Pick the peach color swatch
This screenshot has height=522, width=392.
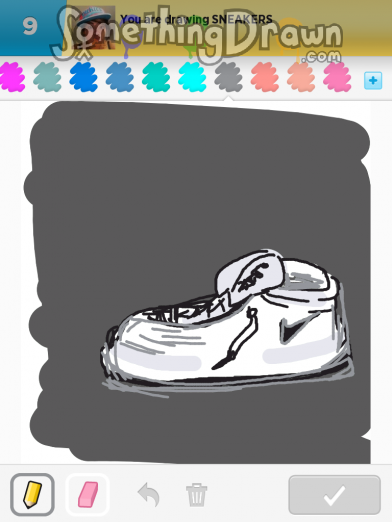pos(301,77)
